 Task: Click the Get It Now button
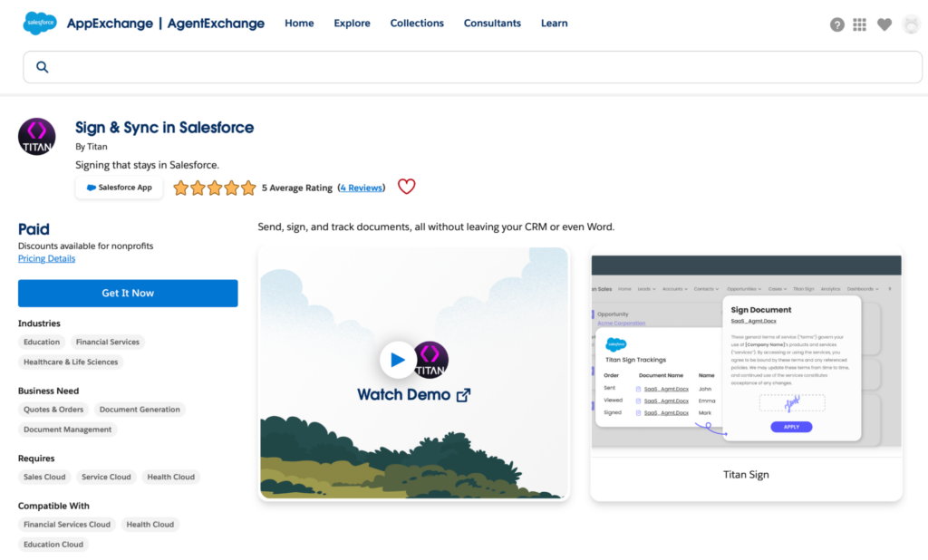(x=127, y=293)
